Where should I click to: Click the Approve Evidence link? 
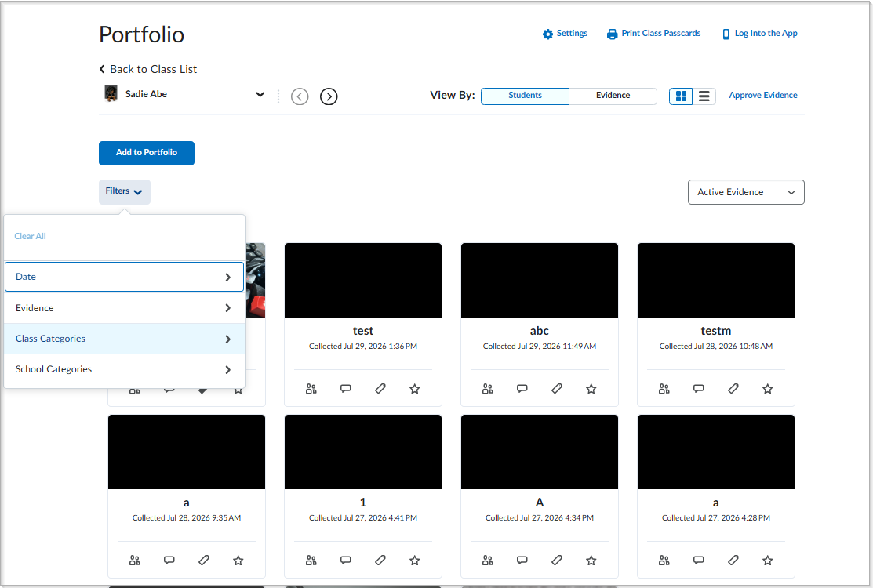[x=763, y=95]
